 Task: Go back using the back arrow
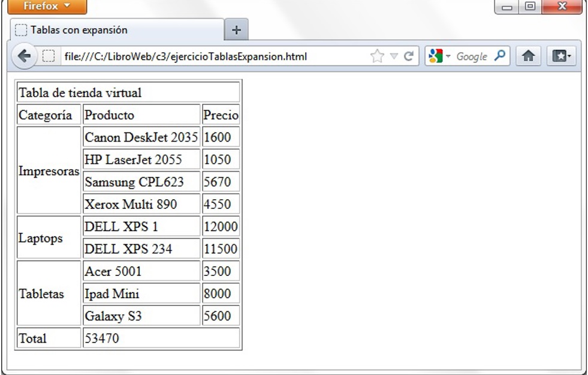tap(25, 56)
